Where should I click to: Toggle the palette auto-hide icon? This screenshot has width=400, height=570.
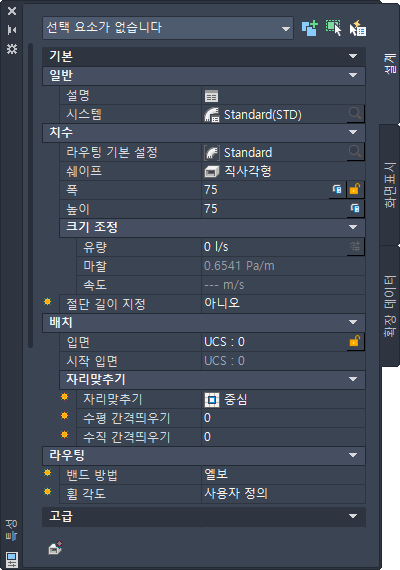(x=12, y=30)
